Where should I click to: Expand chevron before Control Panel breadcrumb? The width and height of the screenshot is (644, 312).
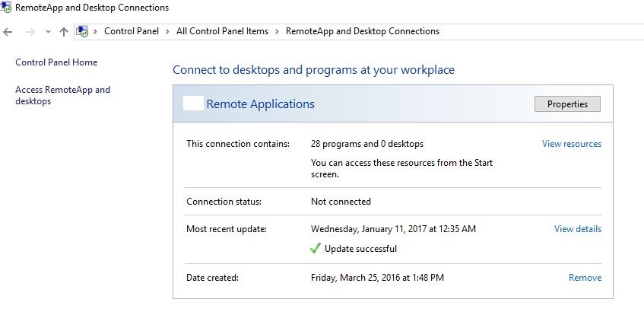pyautogui.click(x=96, y=32)
